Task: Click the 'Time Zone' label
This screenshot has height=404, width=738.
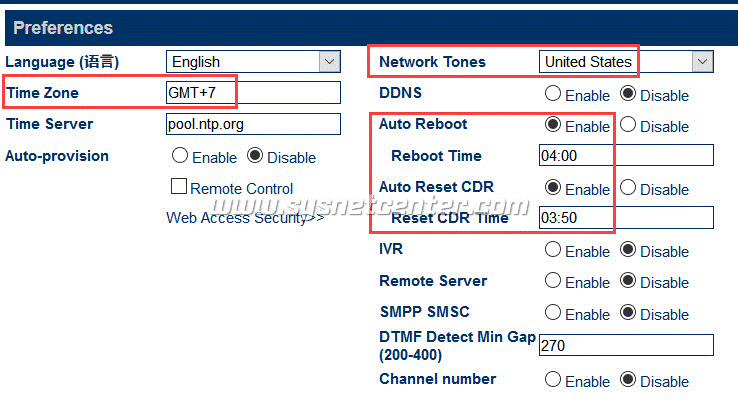Action: click(x=42, y=93)
